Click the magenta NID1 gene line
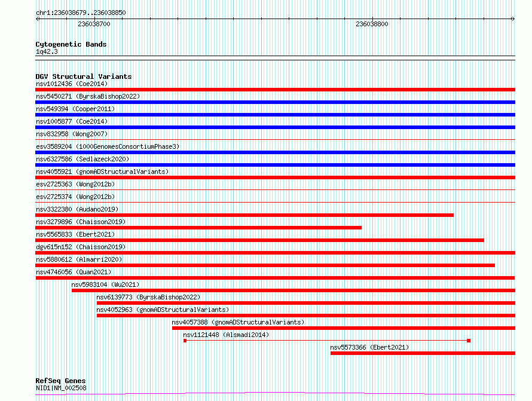532x401 pixels. [x=275, y=394]
